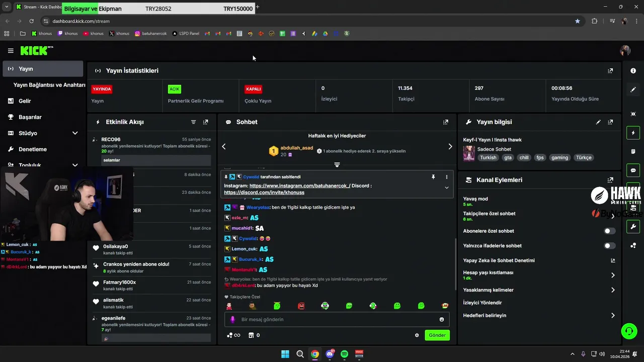This screenshot has width=644, height=362.
Task: Open LSPD Panel bookmark
Action: [x=186, y=34]
